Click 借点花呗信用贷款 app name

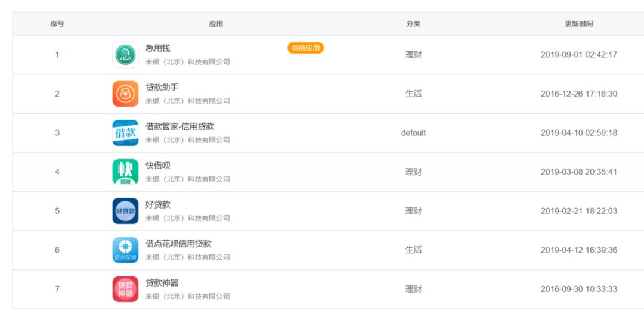point(178,244)
